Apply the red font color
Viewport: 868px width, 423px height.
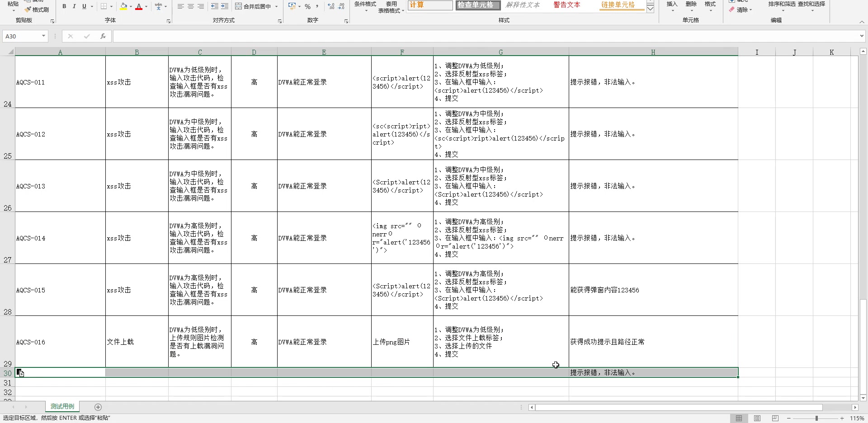[139, 6]
